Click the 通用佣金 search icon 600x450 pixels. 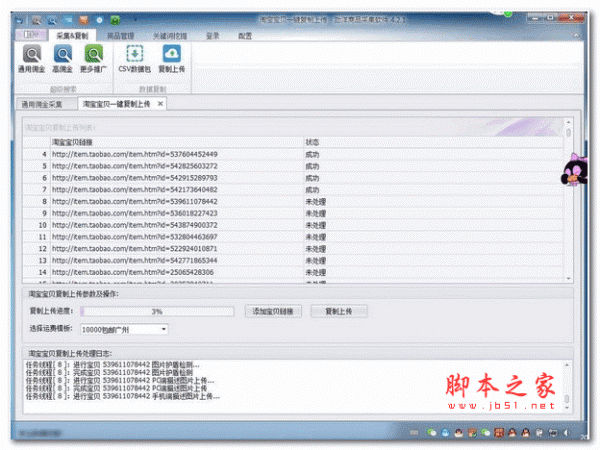(x=31, y=55)
